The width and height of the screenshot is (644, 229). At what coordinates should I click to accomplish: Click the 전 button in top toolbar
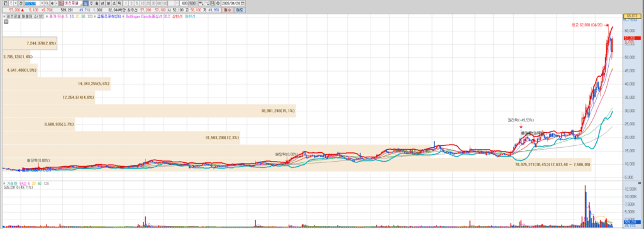pyautogui.click(x=21, y=3)
